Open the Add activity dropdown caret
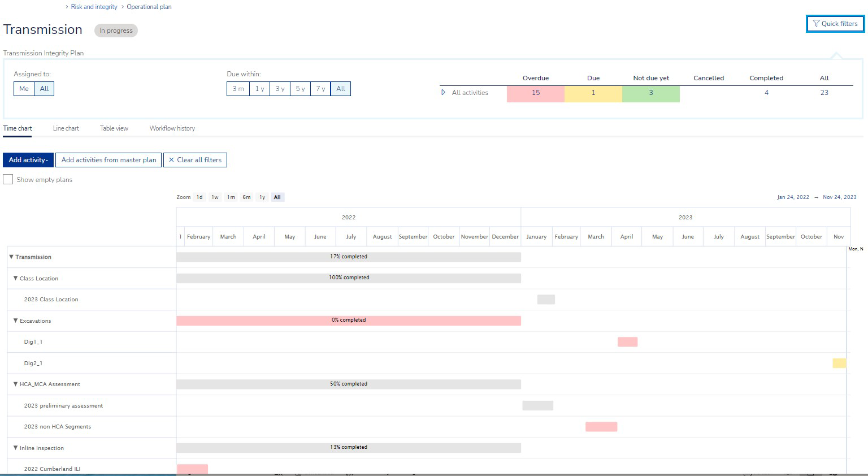 (47, 160)
